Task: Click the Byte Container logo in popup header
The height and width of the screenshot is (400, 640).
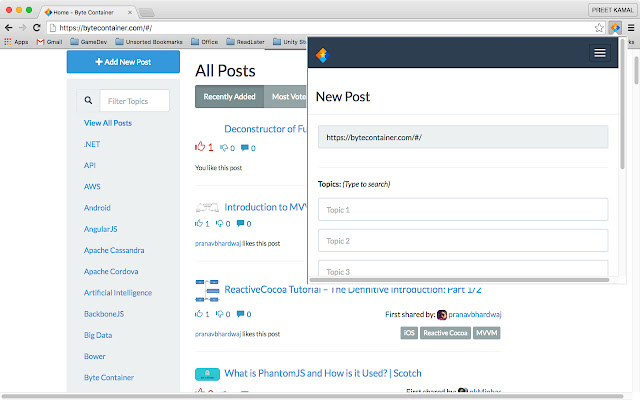Action: [322, 55]
